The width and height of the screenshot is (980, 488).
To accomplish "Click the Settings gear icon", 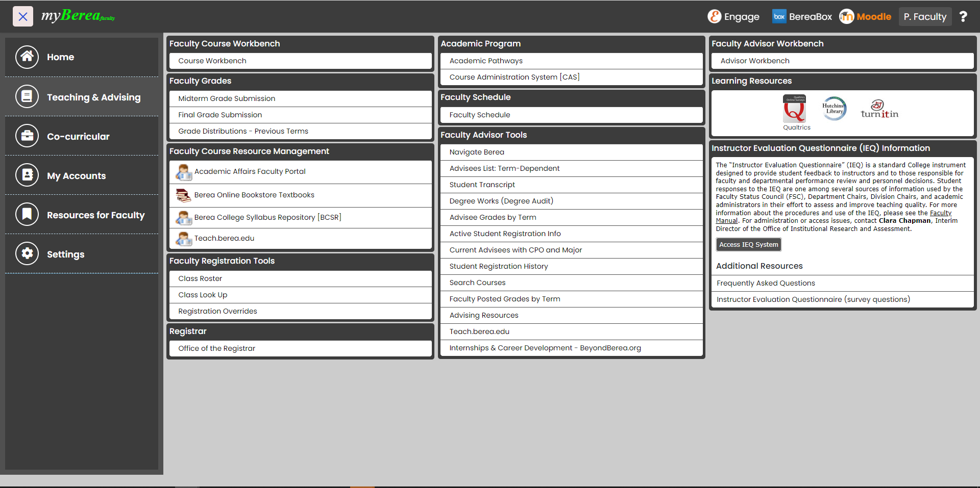I will coord(27,253).
